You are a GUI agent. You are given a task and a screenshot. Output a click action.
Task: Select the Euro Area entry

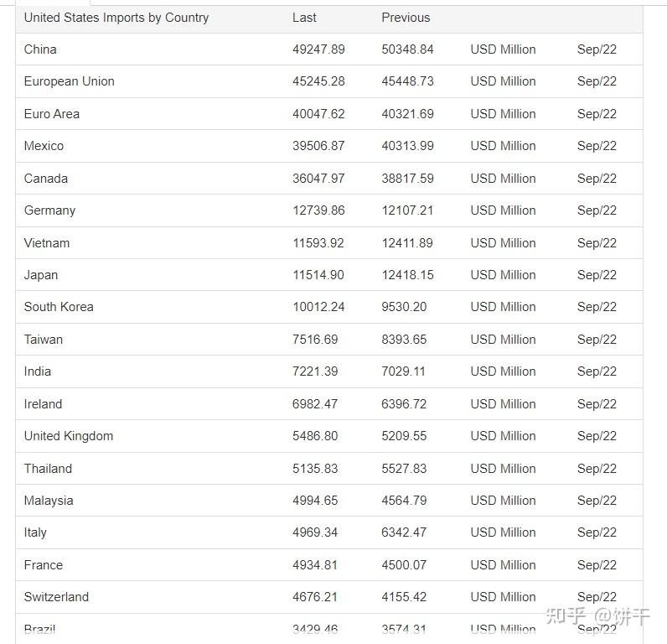pyautogui.click(x=52, y=114)
